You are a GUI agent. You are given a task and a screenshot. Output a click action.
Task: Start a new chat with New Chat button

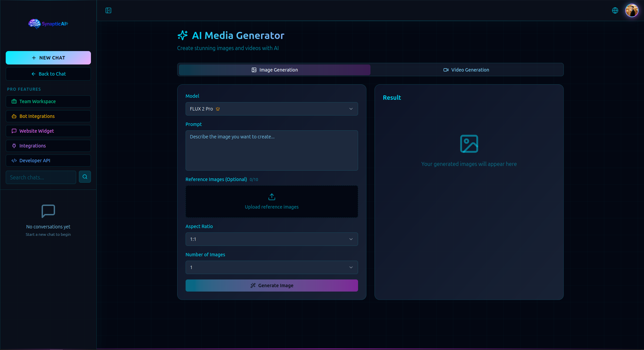(x=48, y=57)
